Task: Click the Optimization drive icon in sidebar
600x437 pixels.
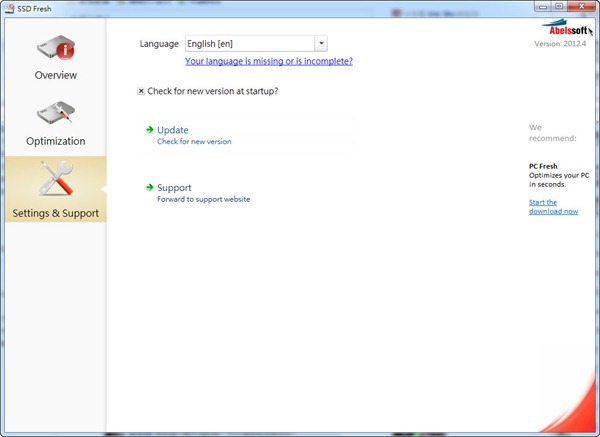Action: (x=55, y=114)
